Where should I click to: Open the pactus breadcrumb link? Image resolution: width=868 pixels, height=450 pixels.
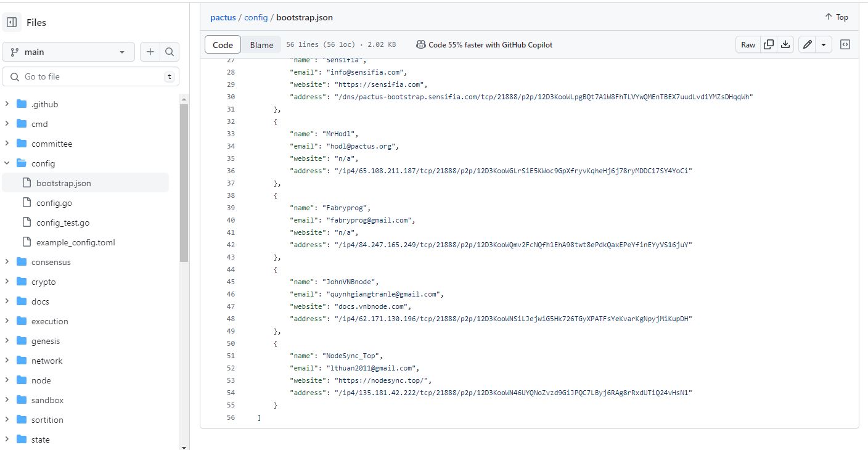pos(223,17)
